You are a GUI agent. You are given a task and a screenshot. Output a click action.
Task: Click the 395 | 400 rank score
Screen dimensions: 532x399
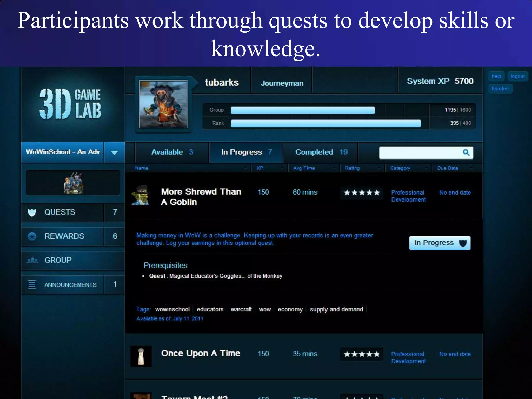(x=460, y=123)
